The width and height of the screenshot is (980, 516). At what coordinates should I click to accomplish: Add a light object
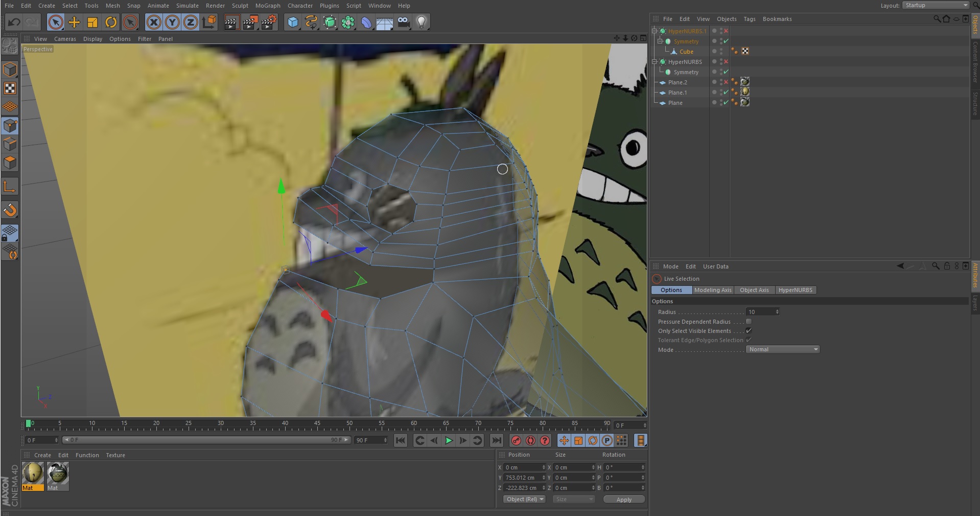click(x=422, y=22)
